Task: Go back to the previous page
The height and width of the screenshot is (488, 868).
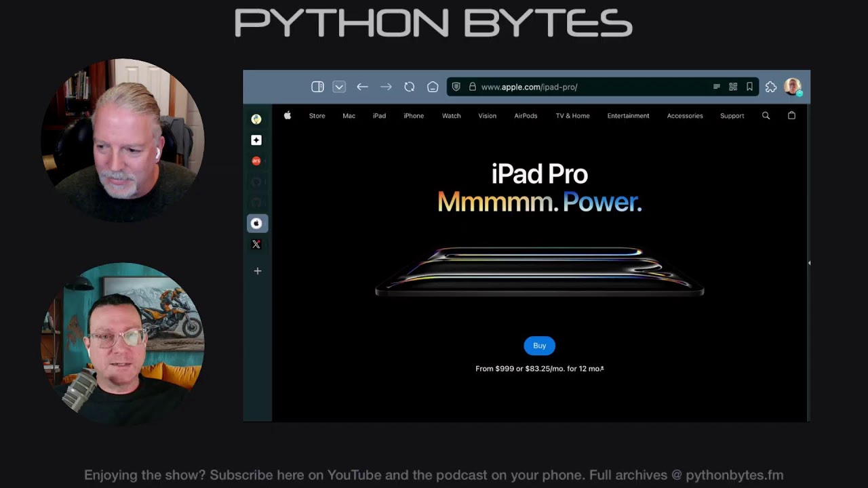Action: click(x=362, y=87)
